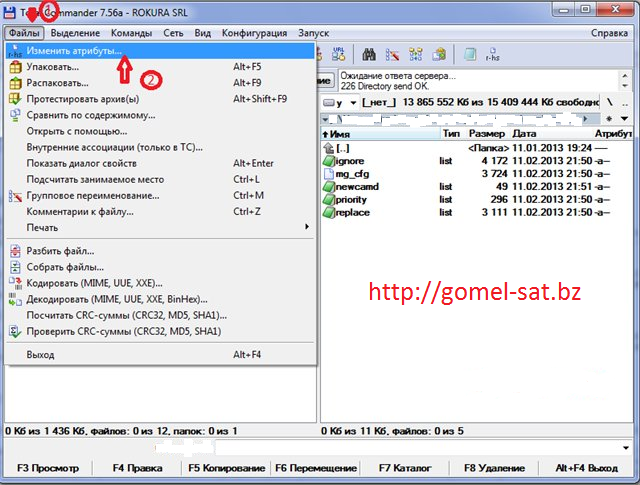The image size is (640, 485).
Task: Open the Справка menu
Action: pyautogui.click(x=609, y=33)
